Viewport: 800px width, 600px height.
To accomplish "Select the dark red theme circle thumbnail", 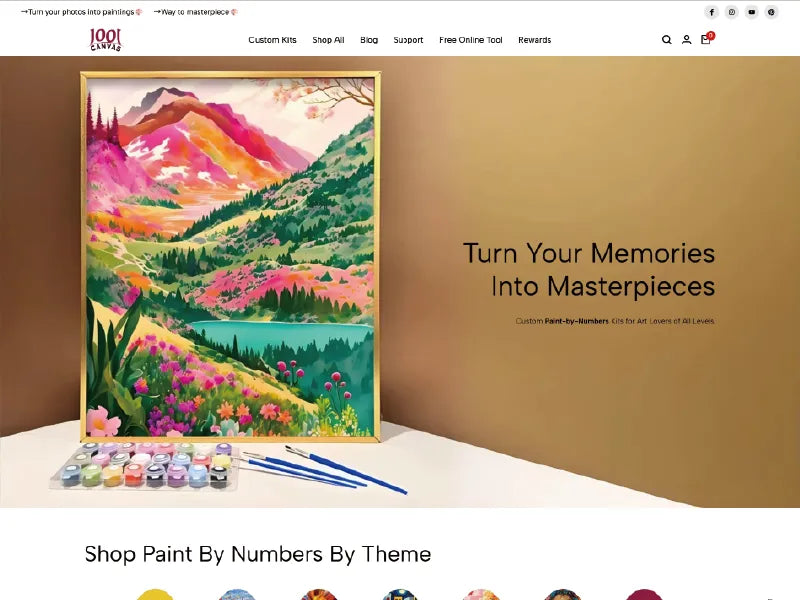I will tap(644, 595).
